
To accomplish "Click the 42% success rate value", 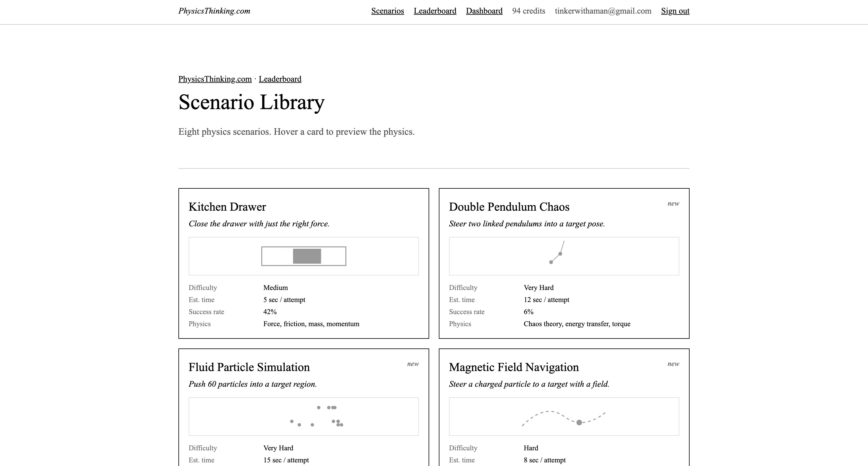I will (270, 312).
